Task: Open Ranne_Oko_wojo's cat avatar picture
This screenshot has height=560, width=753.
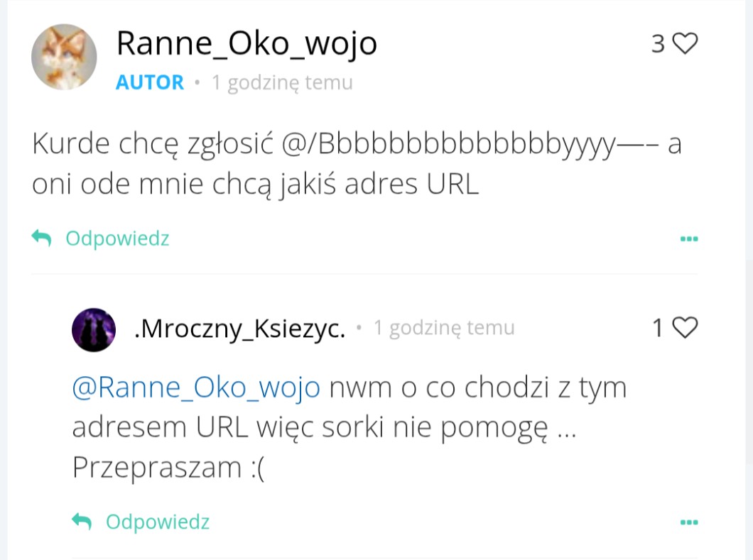Action: (x=64, y=57)
